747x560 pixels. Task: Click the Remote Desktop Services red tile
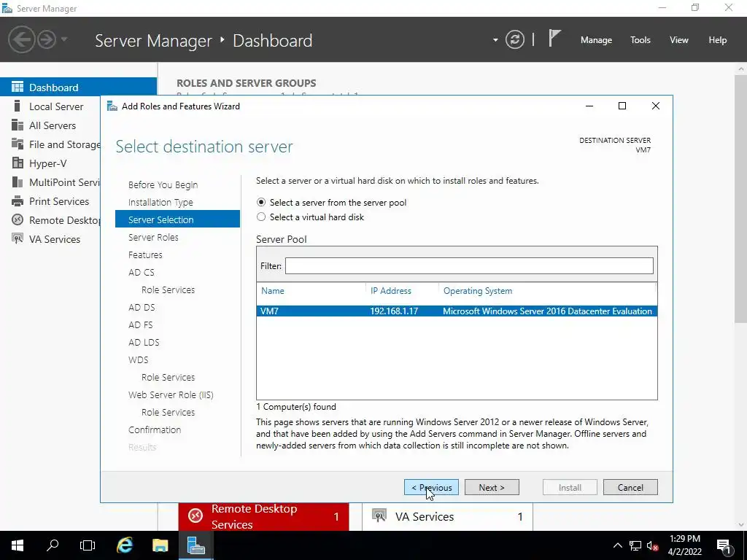coord(263,517)
